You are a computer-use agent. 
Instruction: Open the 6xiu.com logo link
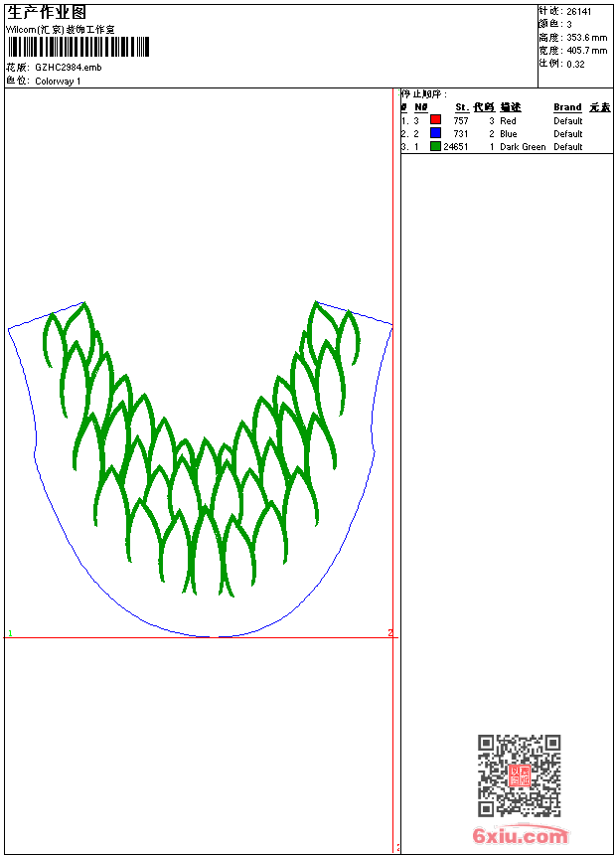pos(521,835)
